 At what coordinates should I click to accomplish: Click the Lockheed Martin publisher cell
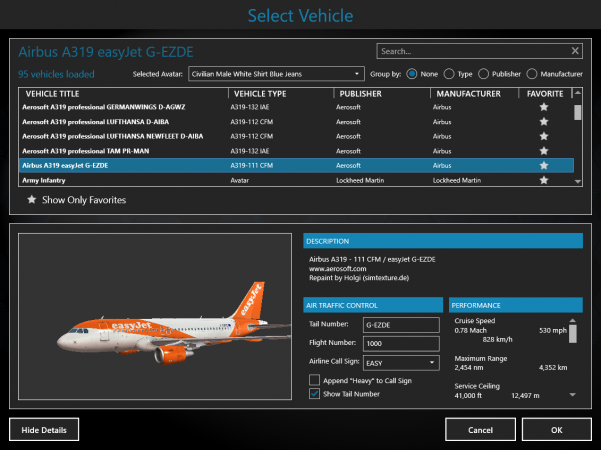click(360, 180)
